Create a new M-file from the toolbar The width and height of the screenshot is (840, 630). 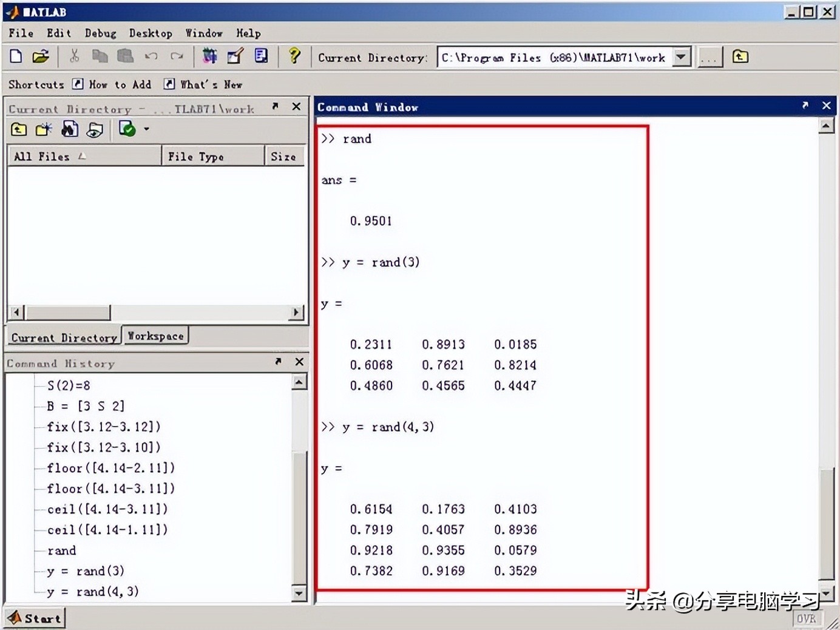(16, 57)
